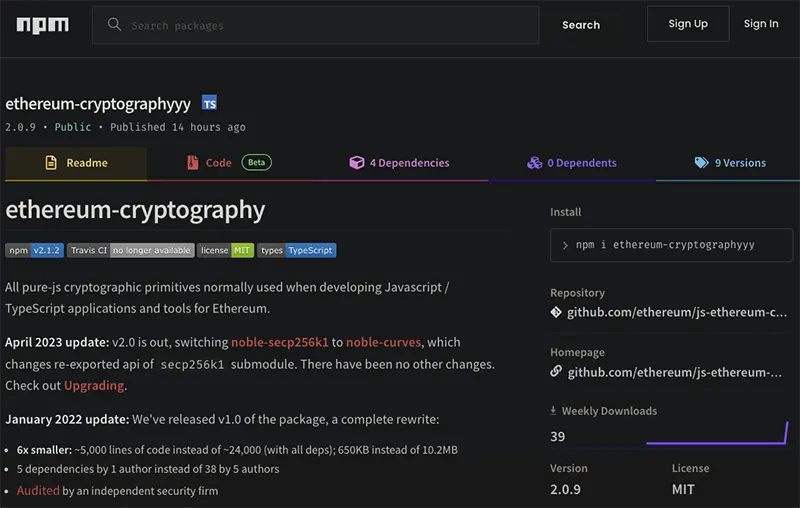The height and width of the screenshot is (508, 800).
Task: Click the search magnifier icon
Action: pos(114,24)
